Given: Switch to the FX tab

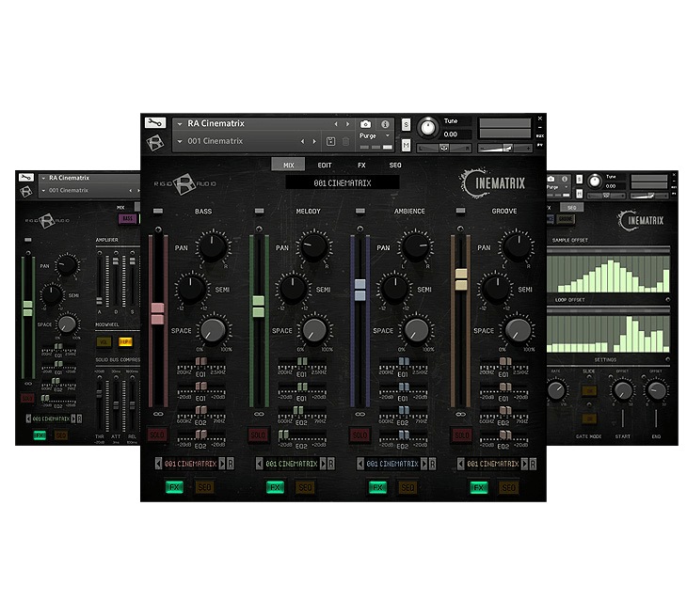Looking at the screenshot, I should (361, 166).
